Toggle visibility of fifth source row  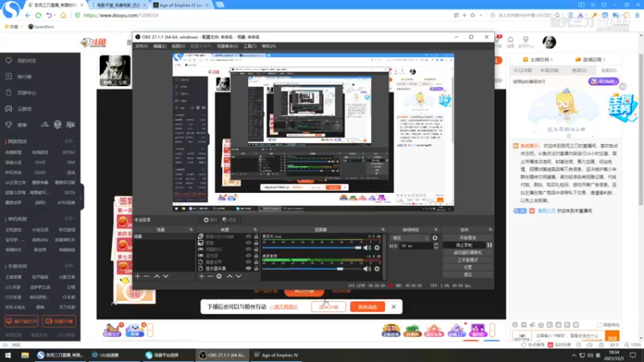[249, 262]
